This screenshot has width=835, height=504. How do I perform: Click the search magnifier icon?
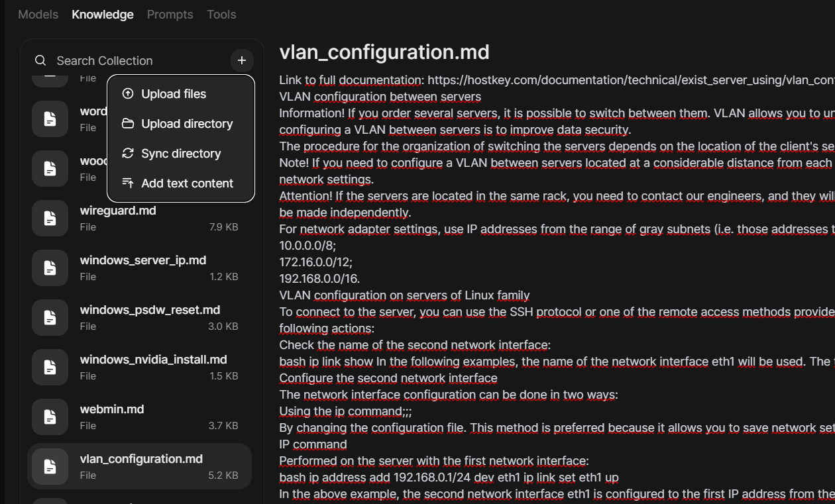(40, 61)
